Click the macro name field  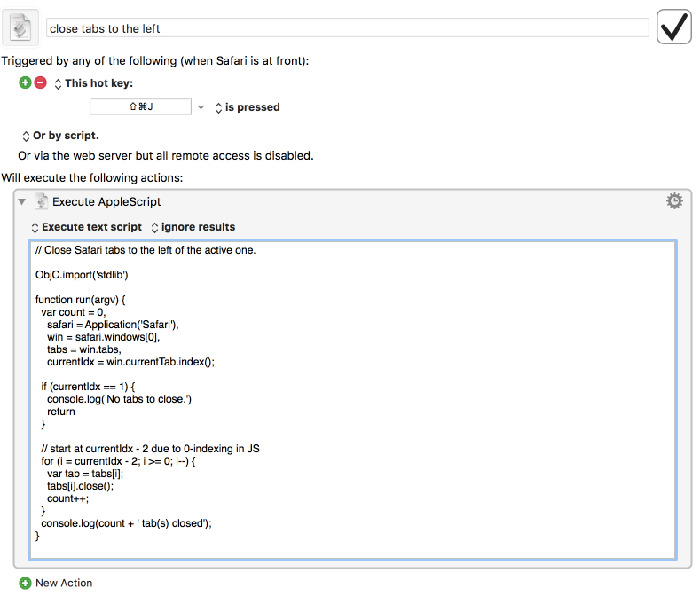pyautogui.click(x=347, y=28)
